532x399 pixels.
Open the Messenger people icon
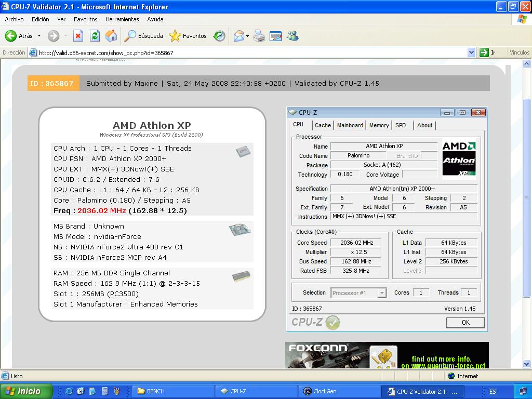point(292,36)
